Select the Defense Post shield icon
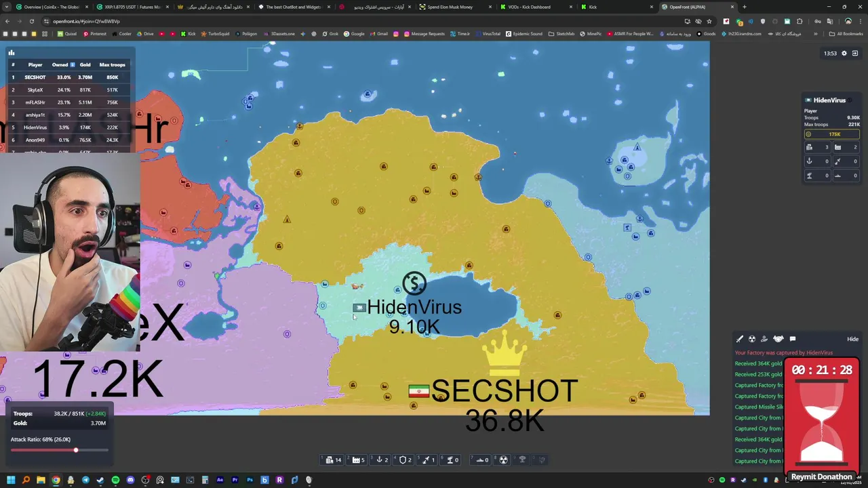The height and width of the screenshot is (488, 868). pyautogui.click(x=404, y=460)
